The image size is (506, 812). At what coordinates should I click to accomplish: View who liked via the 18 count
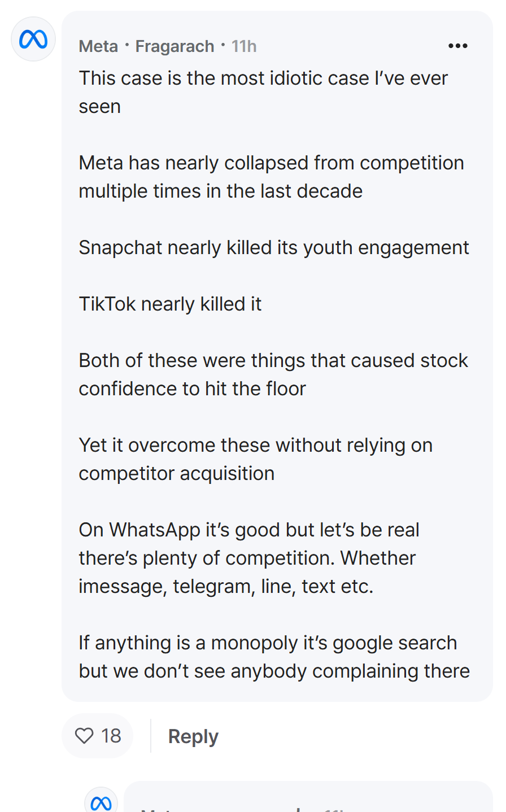tap(111, 736)
